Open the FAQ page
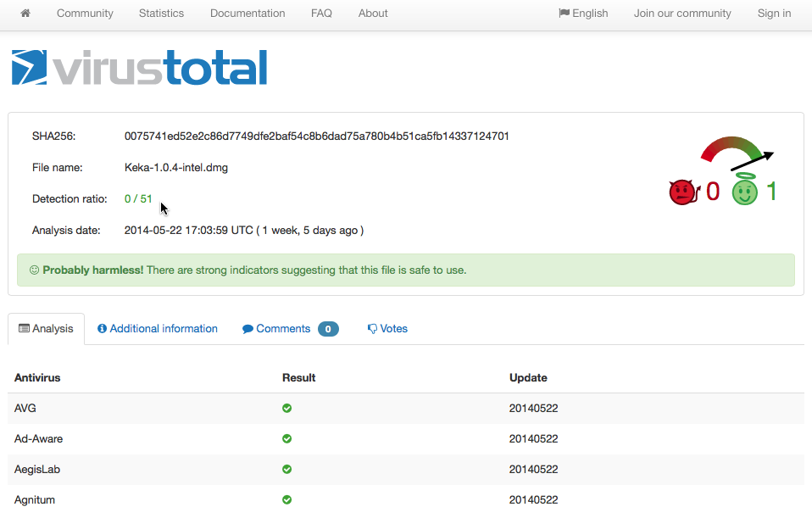 pos(321,14)
